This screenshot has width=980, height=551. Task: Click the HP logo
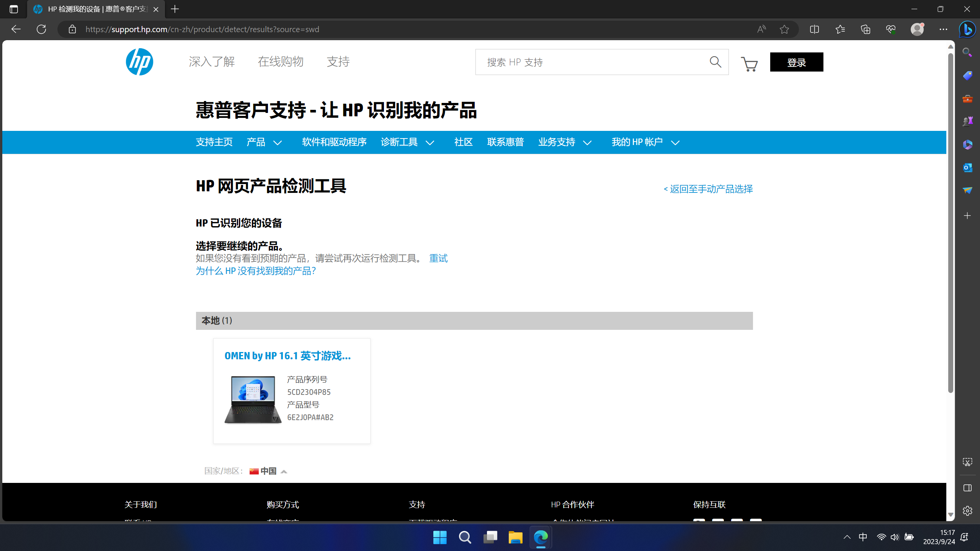[139, 62]
